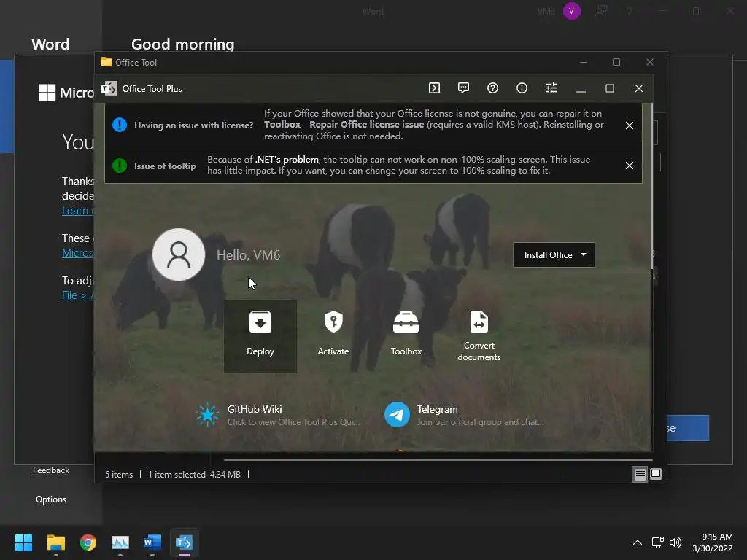Click the V account avatar in Word
The width and height of the screenshot is (747, 560).
pos(572,11)
